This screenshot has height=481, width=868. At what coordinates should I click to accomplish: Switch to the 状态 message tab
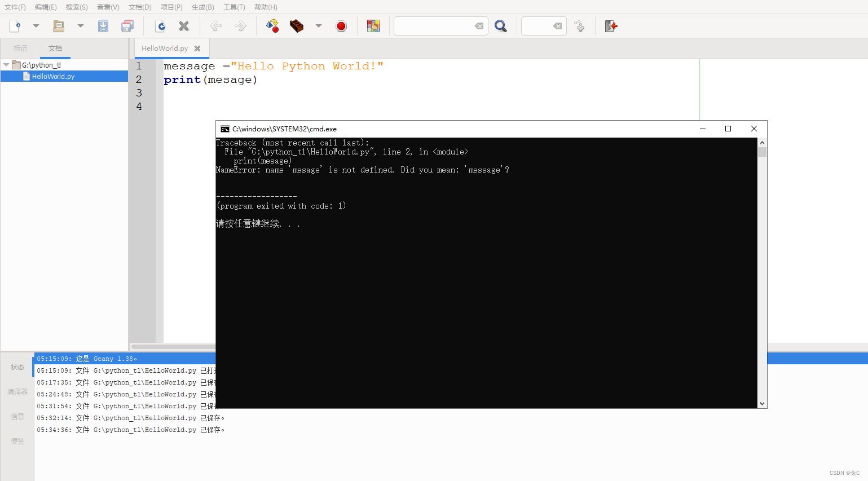click(x=17, y=367)
